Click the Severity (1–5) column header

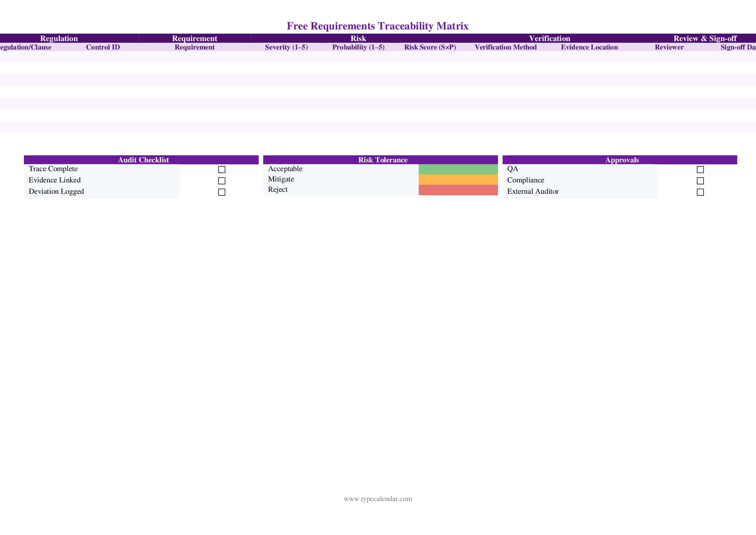[x=286, y=47]
